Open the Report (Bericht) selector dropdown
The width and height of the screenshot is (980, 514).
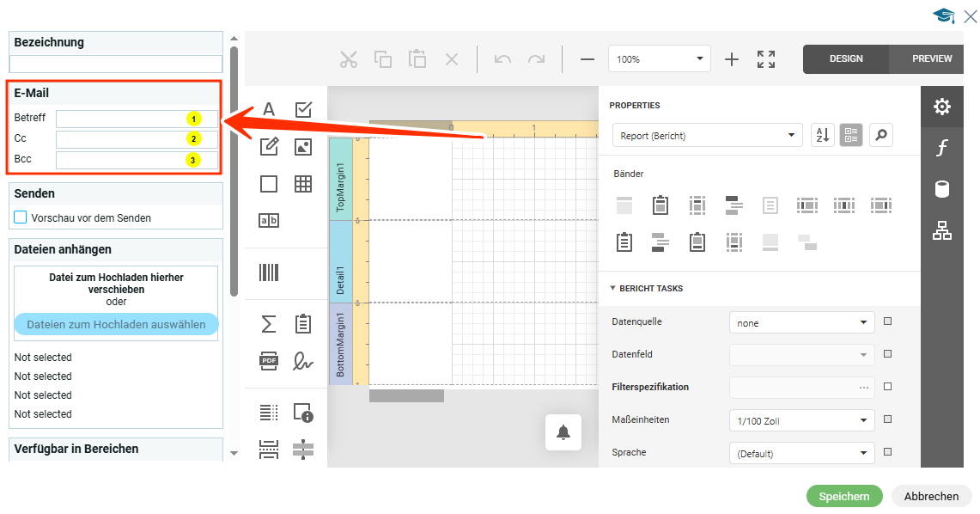click(706, 135)
